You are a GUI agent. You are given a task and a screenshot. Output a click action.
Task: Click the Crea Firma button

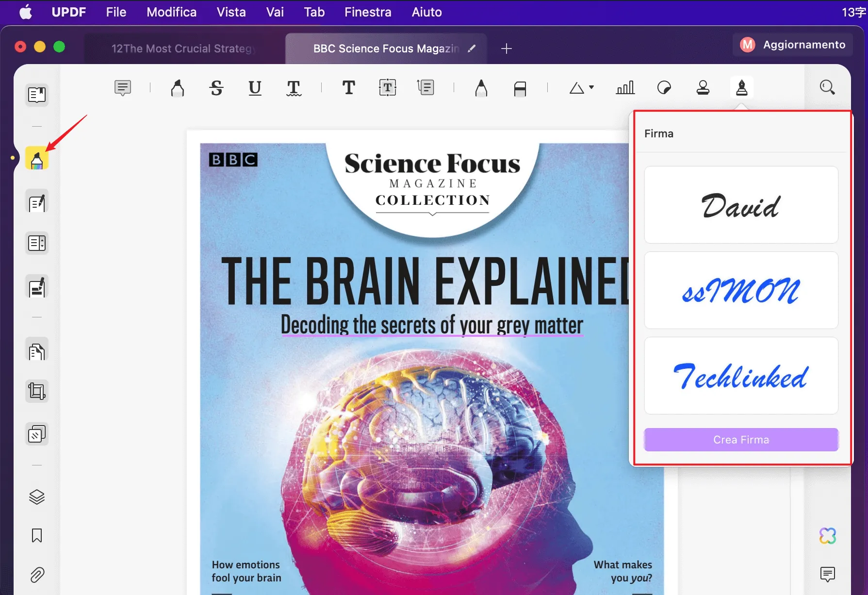741,440
